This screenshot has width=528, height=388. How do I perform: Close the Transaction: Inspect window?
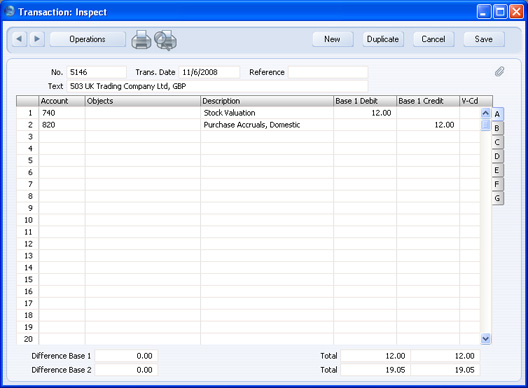click(516, 12)
